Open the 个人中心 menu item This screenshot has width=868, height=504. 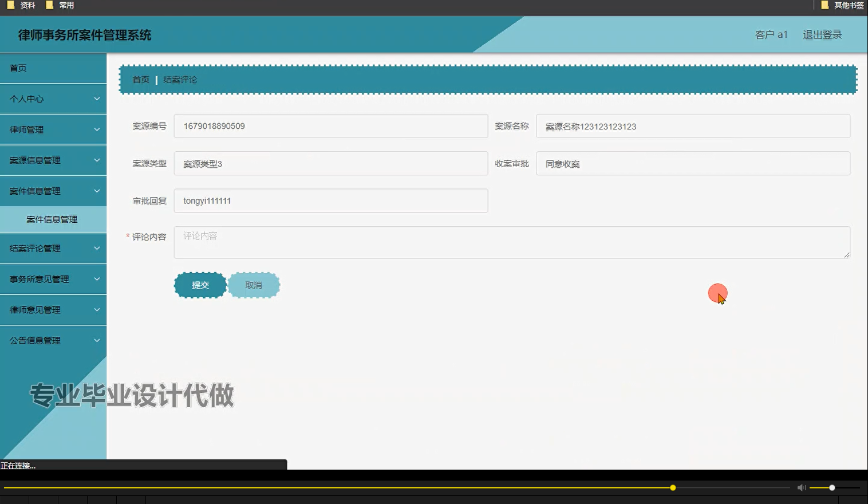53,99
